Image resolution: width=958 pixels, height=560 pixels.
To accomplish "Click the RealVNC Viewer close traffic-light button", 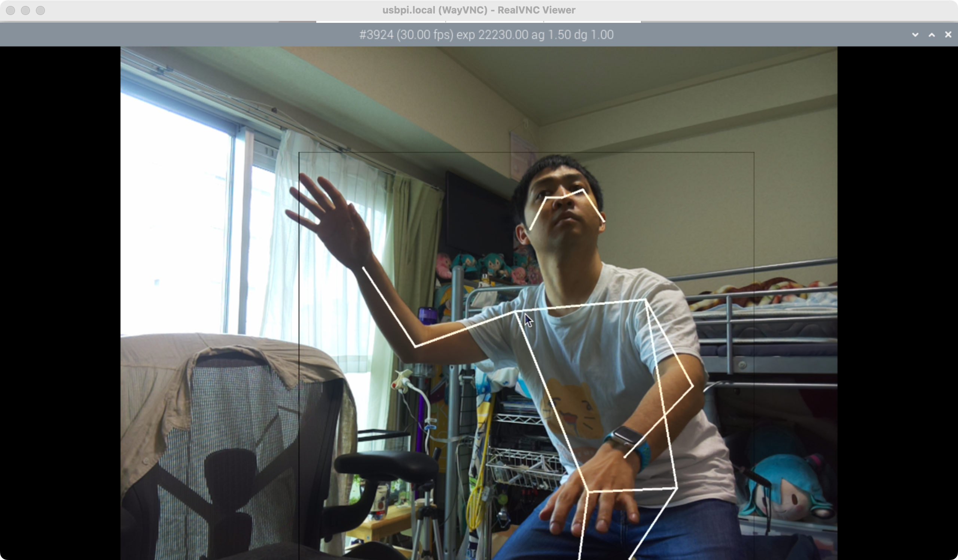I will (x=10, y=10).
